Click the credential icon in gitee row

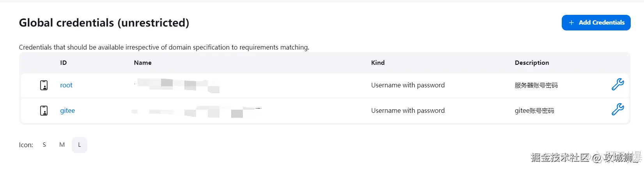[44, 110]
